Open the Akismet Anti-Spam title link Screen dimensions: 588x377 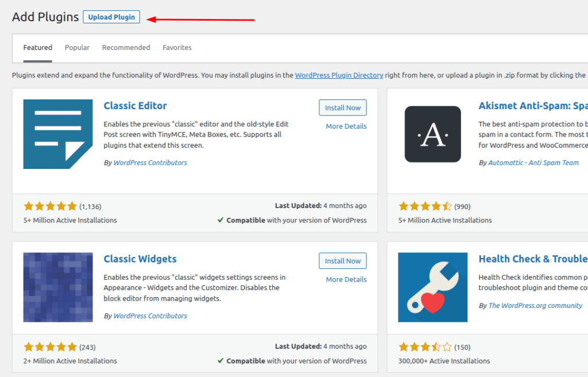(533, 106)
